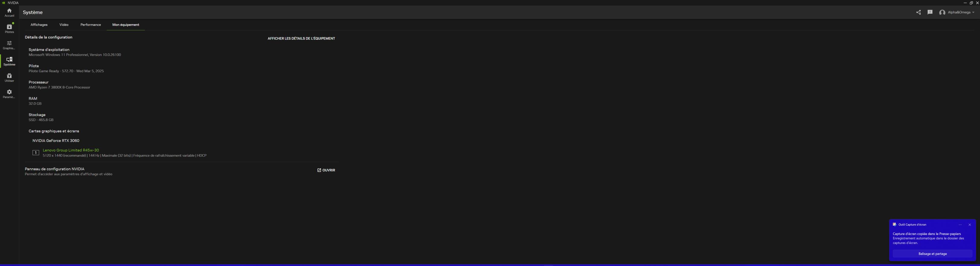
Task: Click the Lenovo Group Limited R45w-30 link
Action: tap(71, 150)
